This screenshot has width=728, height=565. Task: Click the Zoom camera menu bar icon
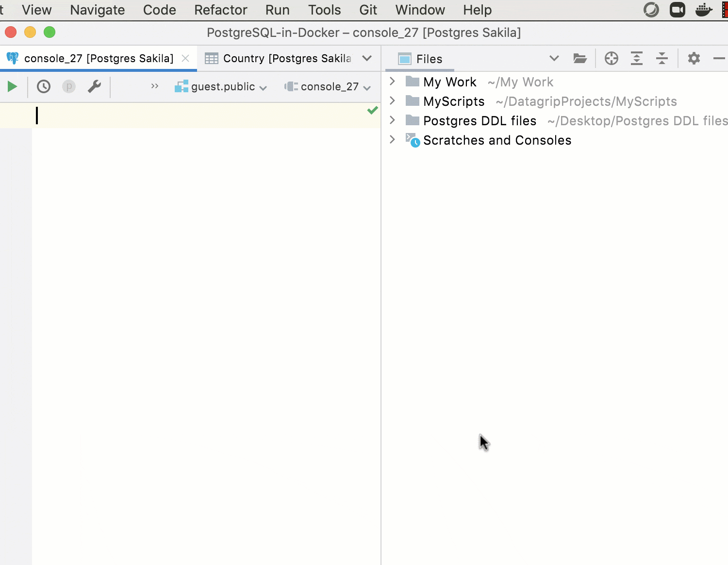click(678, 10)
